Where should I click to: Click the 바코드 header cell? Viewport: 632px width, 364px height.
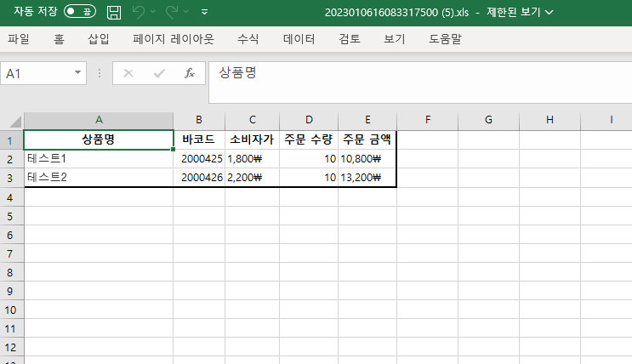coord(199,139)
